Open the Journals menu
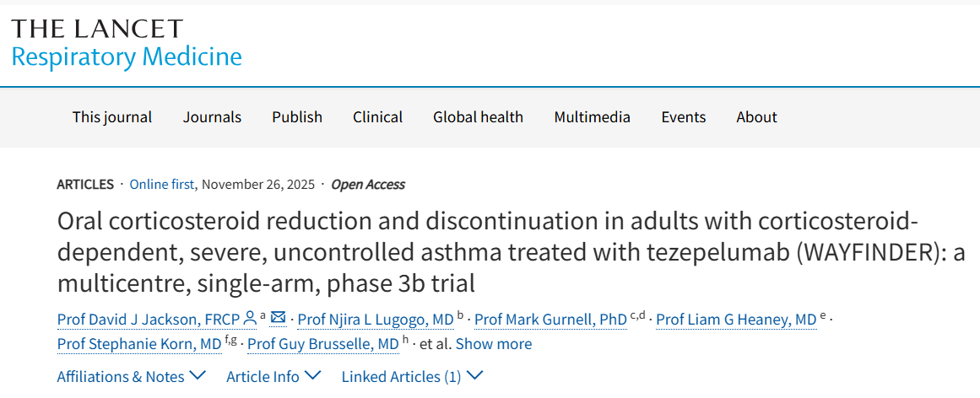The height and width of the screenshot is (398, 980). point(212,117)
